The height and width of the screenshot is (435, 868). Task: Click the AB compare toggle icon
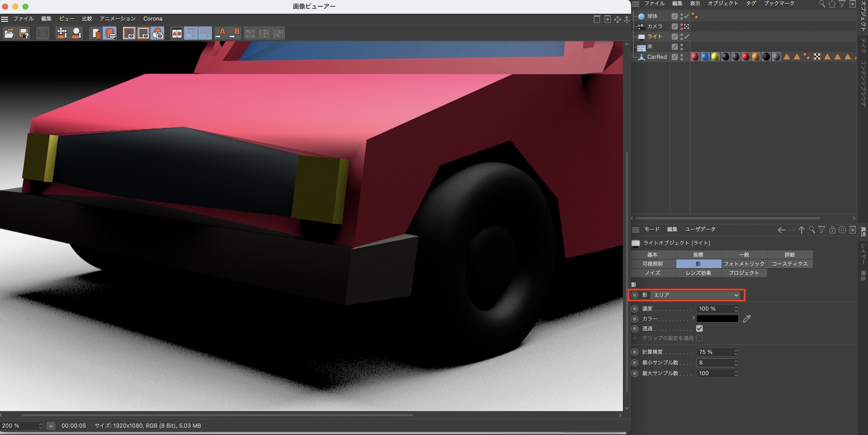[177, 33]
